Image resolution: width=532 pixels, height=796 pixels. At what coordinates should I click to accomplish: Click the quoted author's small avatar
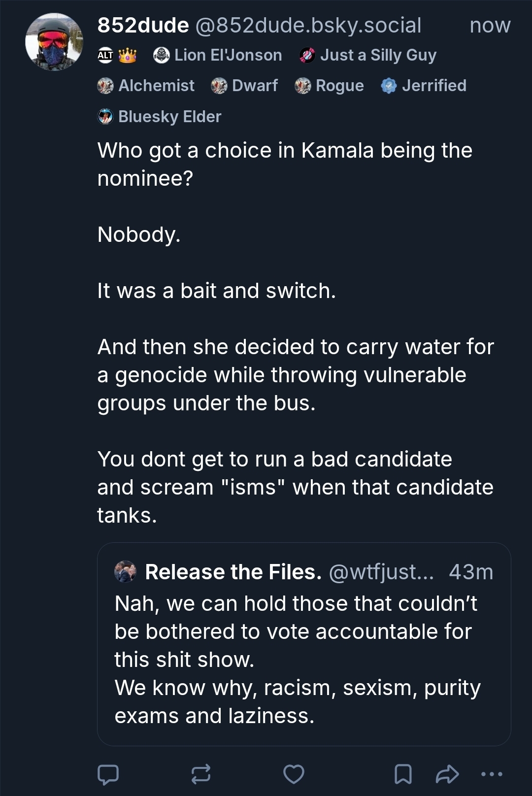coord(125,572)
